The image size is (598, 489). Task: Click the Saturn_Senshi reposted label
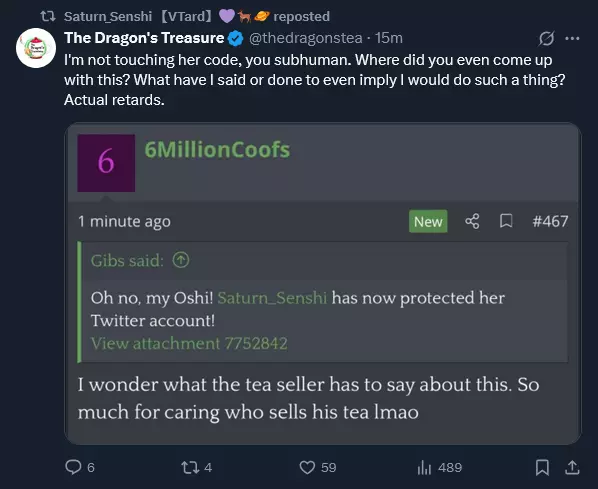tap(197, 16)
